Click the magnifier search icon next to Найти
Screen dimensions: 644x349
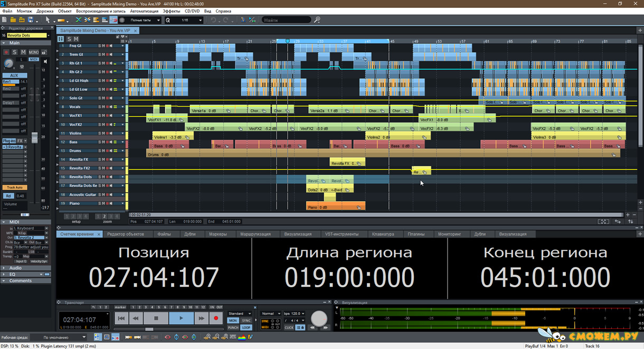317,20
